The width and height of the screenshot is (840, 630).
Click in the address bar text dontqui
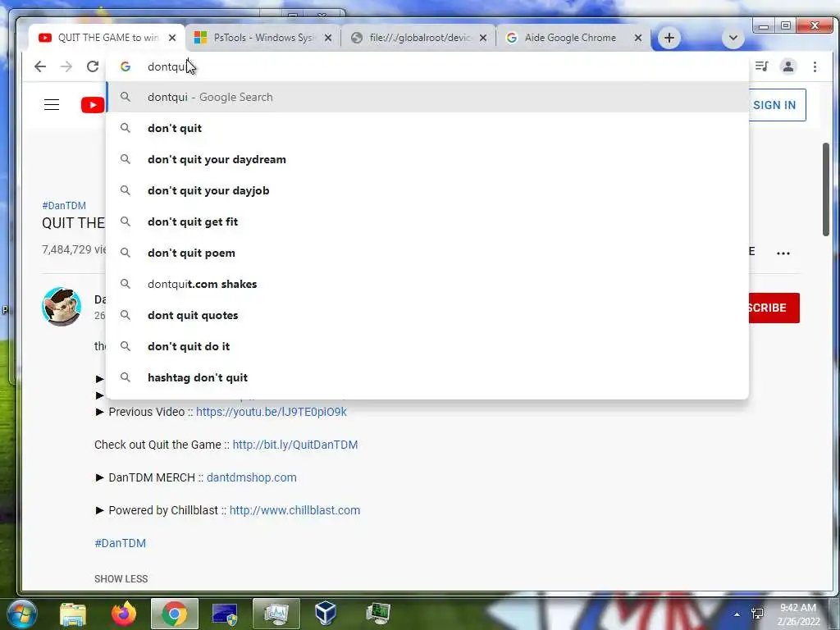167,66
